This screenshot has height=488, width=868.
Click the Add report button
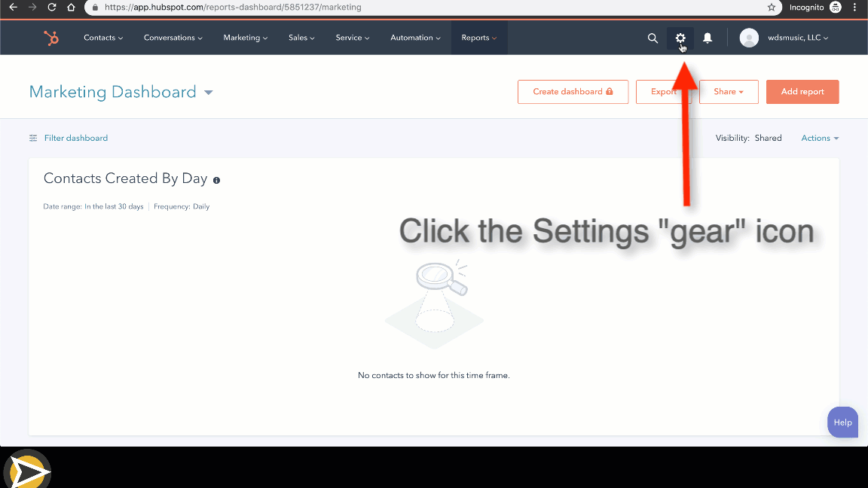tap(802, 92)
